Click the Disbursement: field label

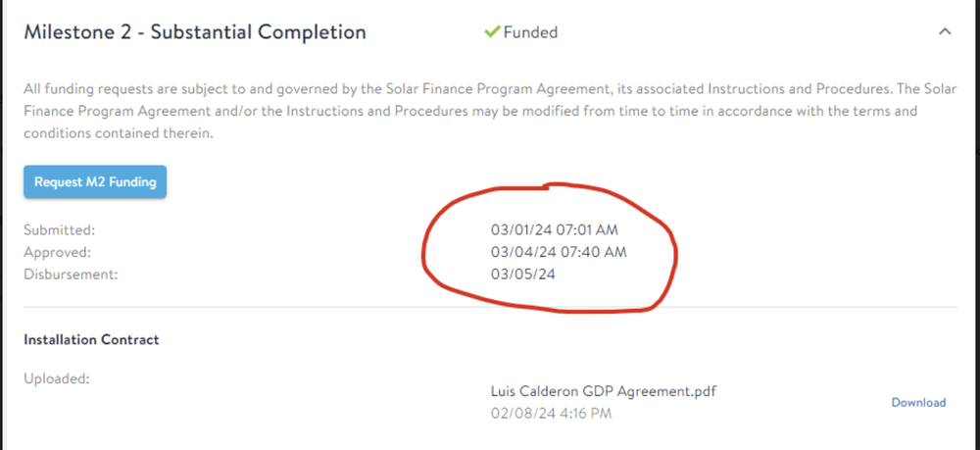(x=71, y=274)
